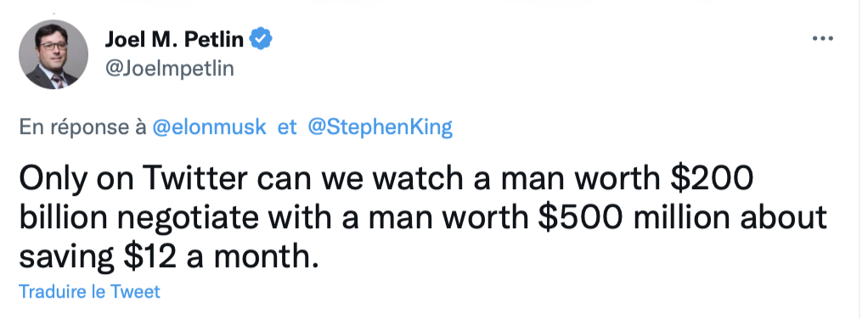The height and width of the screenshot is (319, 868).
Task: Click the word 'et' between mentions
Action: point(286,128)
